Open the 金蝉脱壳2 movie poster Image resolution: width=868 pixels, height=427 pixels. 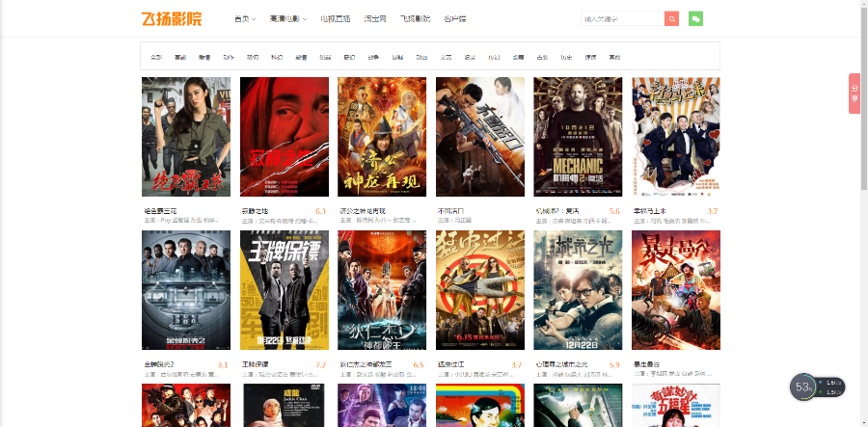[186, 290]
